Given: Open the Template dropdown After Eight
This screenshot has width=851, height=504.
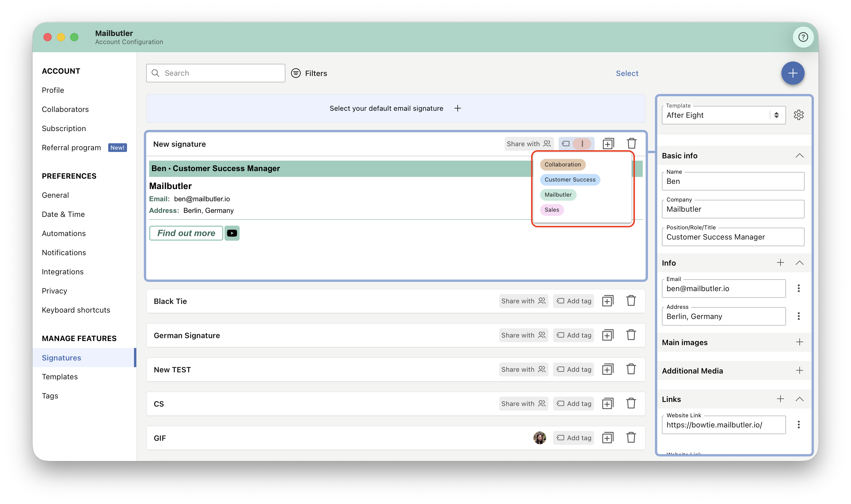Looking at the screenshot, I should 723,115.
